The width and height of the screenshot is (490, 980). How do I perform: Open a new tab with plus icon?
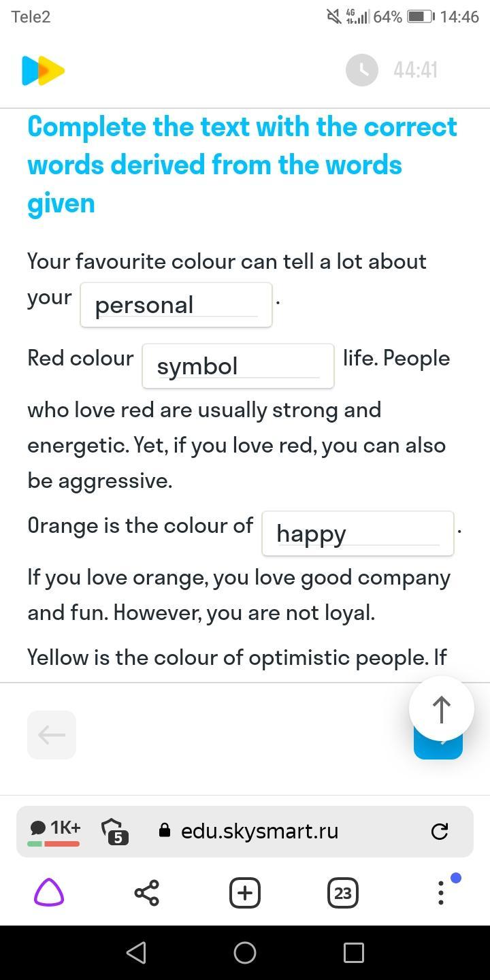(245, 892)
